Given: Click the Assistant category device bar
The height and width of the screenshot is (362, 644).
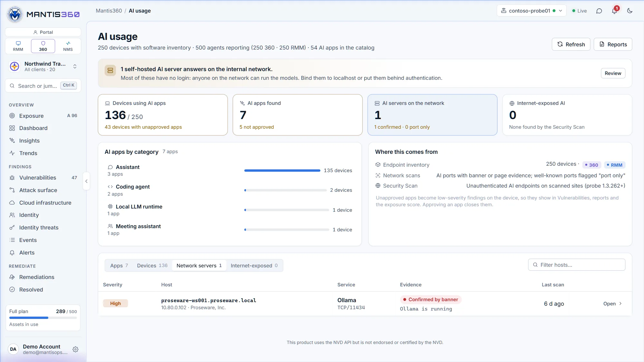Looking at the screenshot, I should pos(282,171).
